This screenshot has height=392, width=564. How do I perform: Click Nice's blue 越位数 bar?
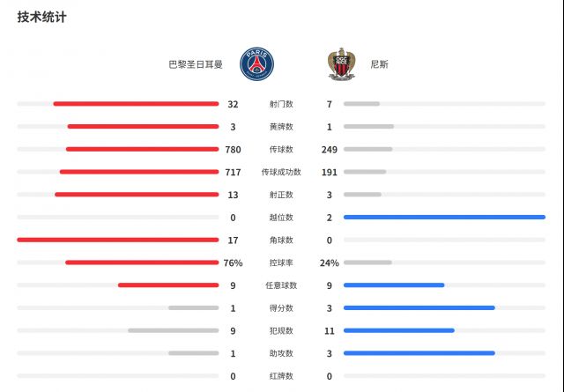click(x=444, y=217)
